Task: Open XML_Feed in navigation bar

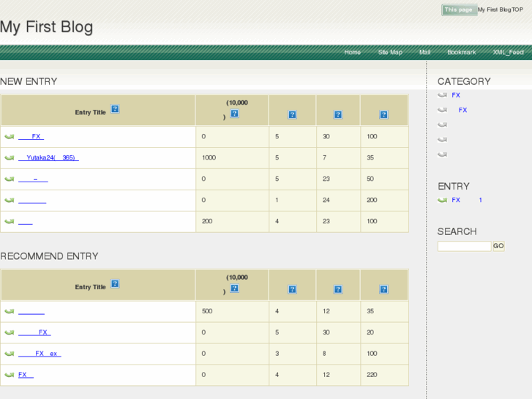Action: point(509,52)
